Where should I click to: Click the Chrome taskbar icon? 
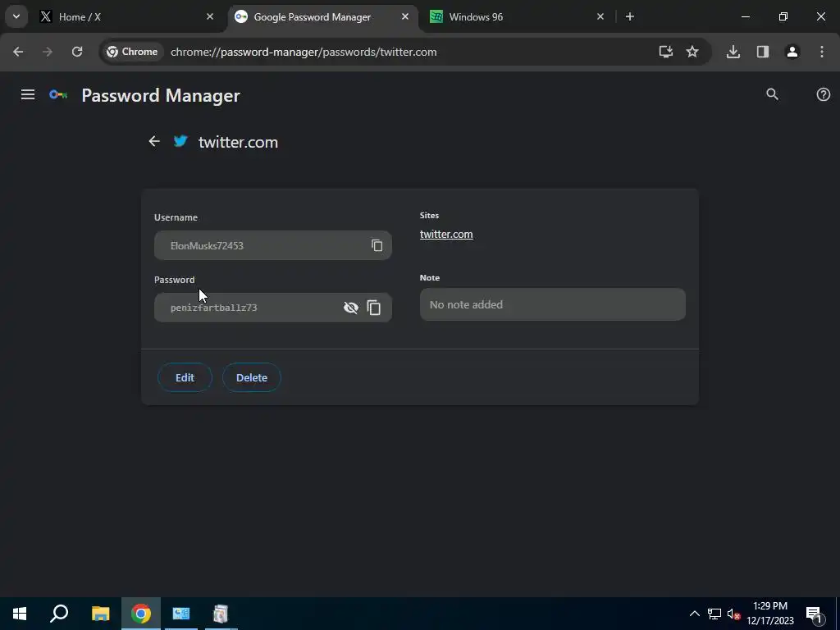tap(141, 614)
